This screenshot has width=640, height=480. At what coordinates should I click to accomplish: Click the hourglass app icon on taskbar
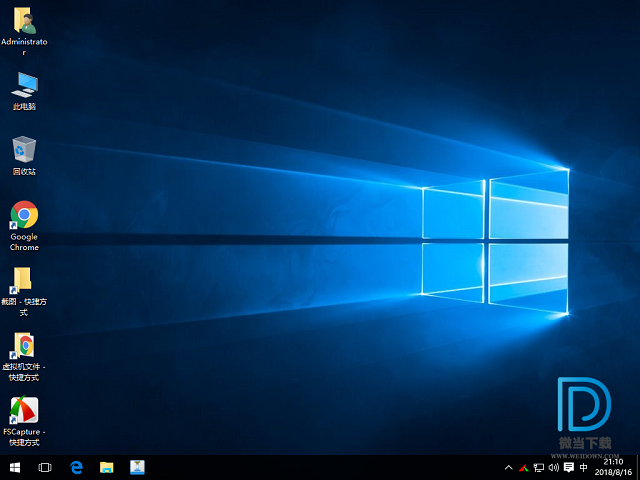pos(138,468)
